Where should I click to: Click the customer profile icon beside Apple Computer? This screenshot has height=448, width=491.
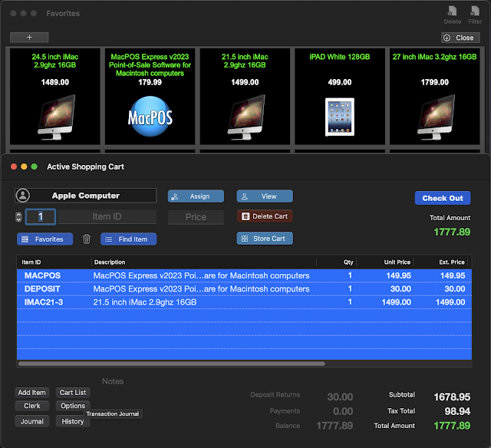[23, 196]
